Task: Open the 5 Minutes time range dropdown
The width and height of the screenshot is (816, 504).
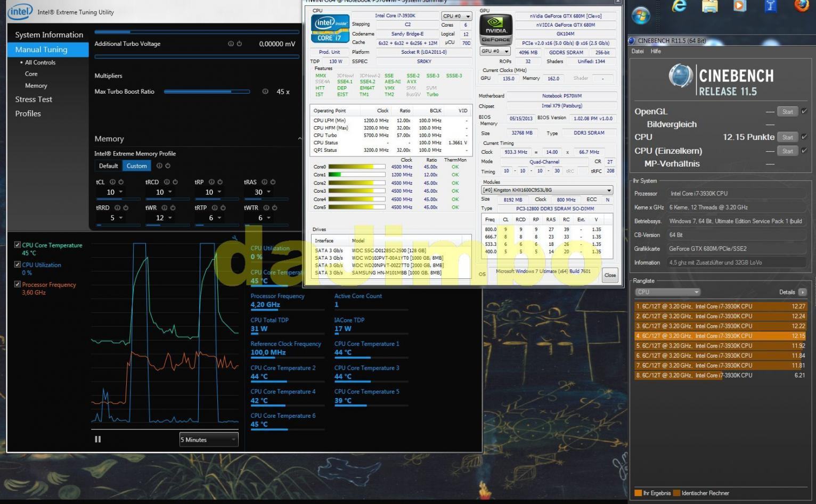Action: pos(209,440)
